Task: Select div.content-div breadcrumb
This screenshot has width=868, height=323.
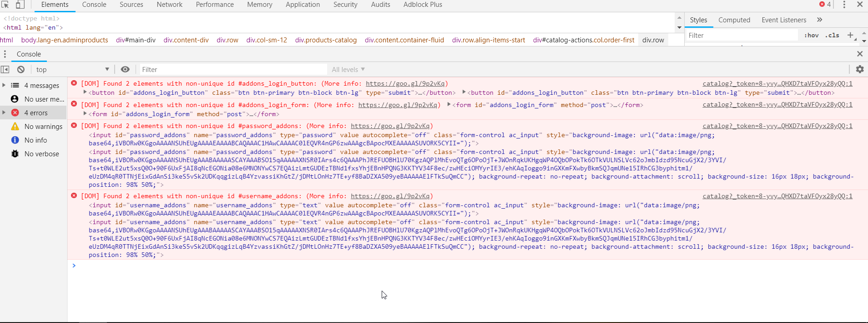Action: [186, 40]
